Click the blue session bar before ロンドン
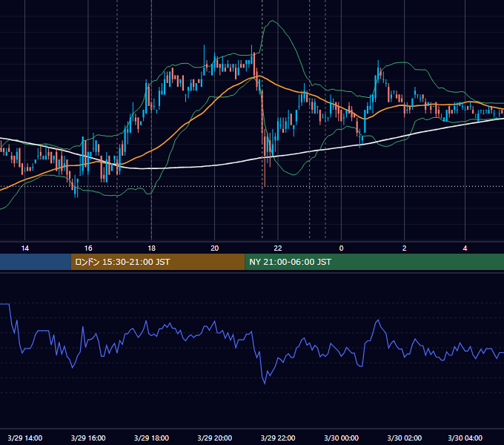 (36, 262)
